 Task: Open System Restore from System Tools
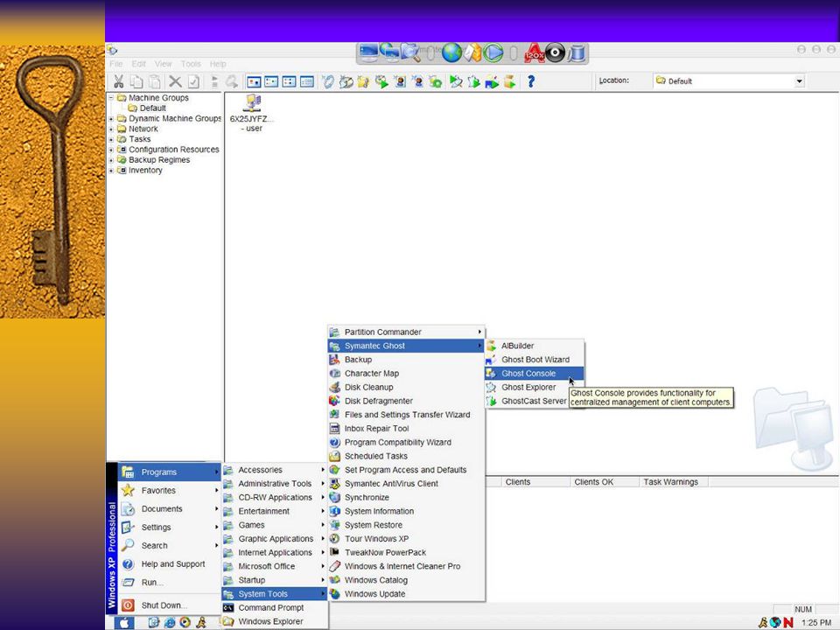(407, 525)
